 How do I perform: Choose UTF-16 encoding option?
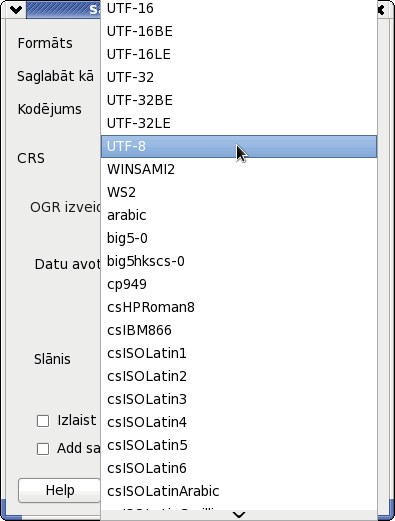click(x=239, y=9)
